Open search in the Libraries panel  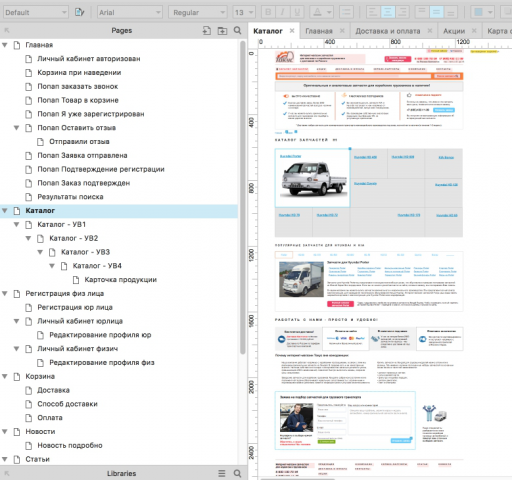(237, 473)
